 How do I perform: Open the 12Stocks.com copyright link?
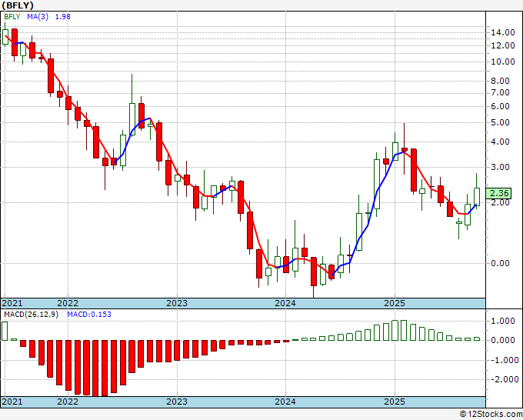coord(491,415)
